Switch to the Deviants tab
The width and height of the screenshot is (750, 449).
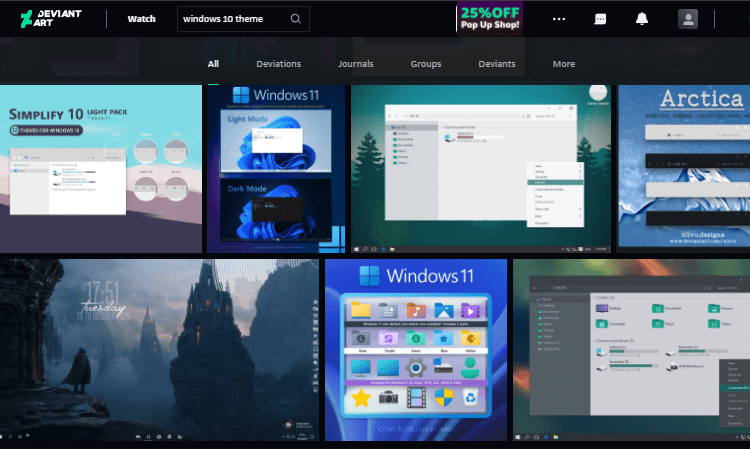point(496,64)
